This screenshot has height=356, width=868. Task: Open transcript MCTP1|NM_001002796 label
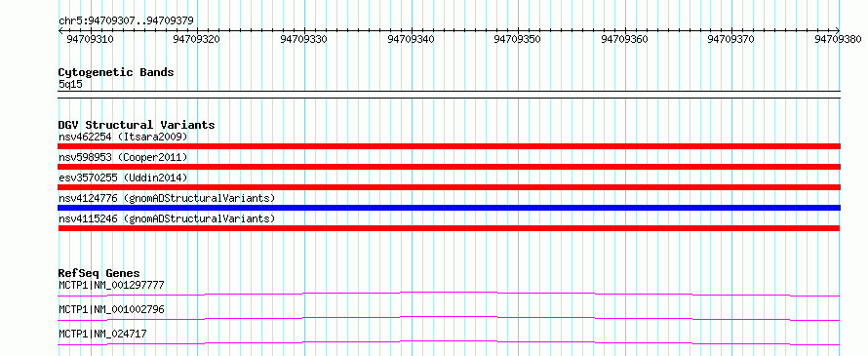point(111,309)
